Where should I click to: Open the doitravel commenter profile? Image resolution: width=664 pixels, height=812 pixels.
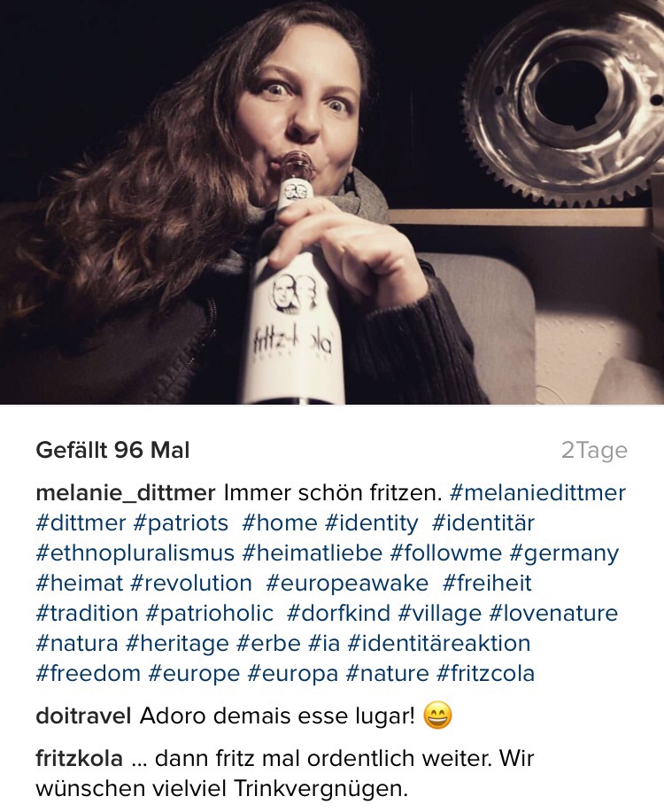pos(83,716)
